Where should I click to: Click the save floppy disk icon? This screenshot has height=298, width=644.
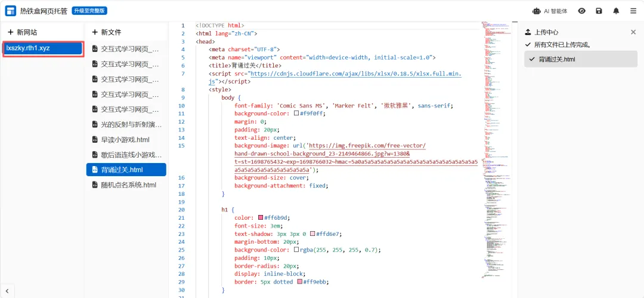click(x=599, y=11)
